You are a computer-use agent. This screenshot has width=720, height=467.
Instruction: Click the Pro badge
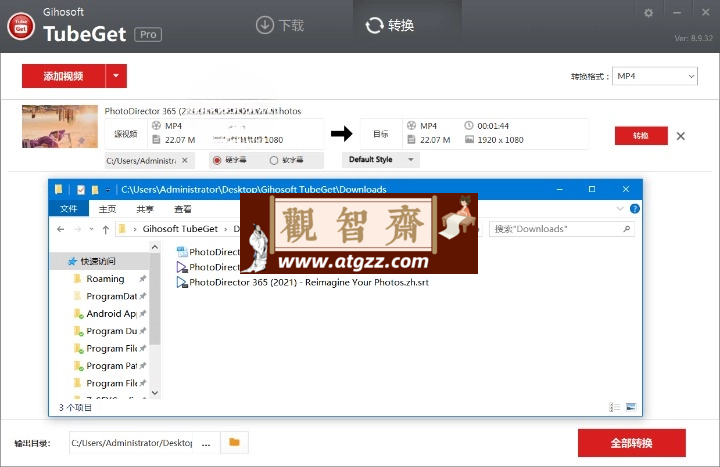point(148,34)
